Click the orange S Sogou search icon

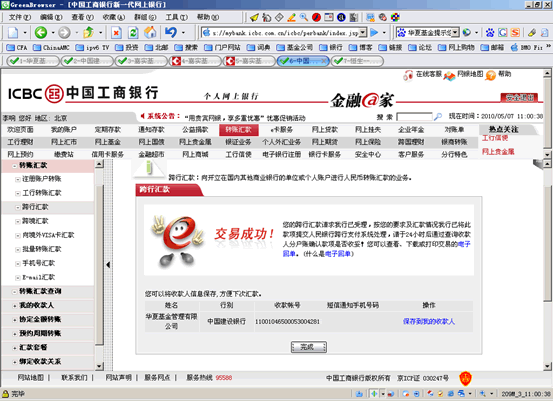pyautogui.click(x=515, y=33)
